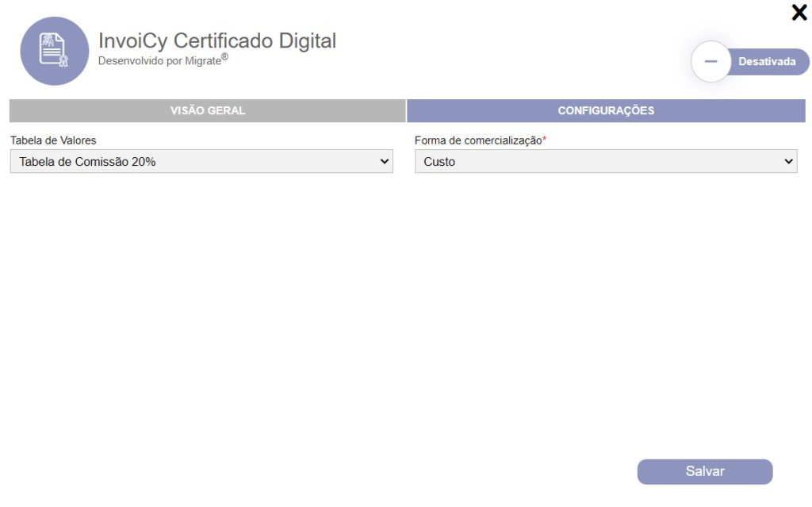Toggle the Desativada status label
This screenshot has width=812, height=507.
point(766,62)
